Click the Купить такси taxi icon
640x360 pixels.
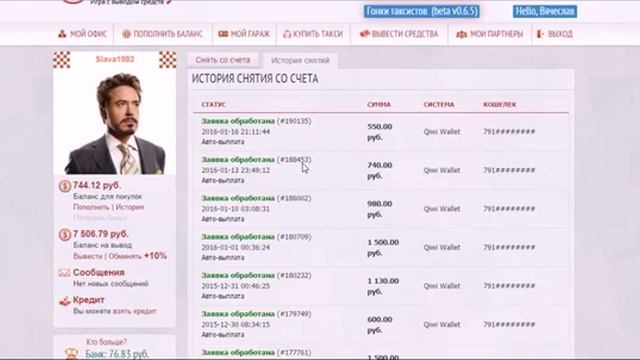(287, 34)
